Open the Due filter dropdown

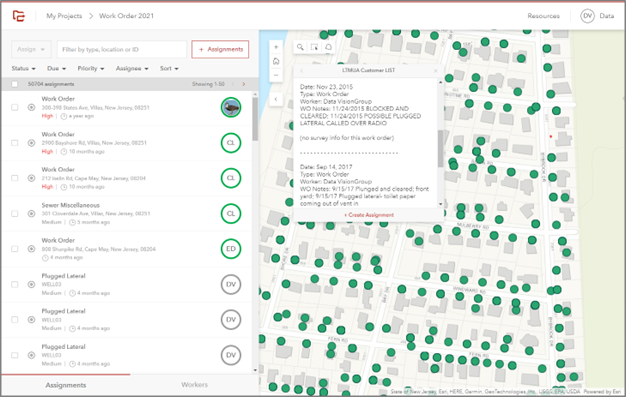click(x=56, y=69)
